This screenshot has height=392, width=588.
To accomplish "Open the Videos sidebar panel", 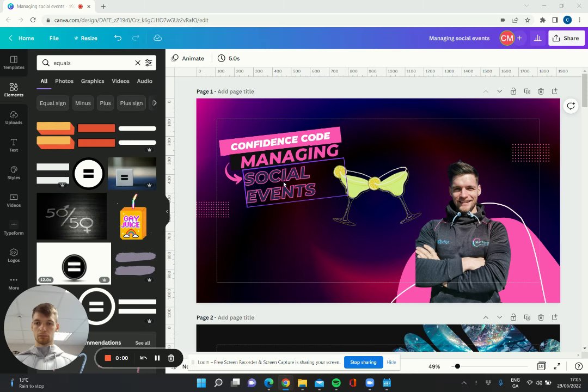I will [14, 200].
